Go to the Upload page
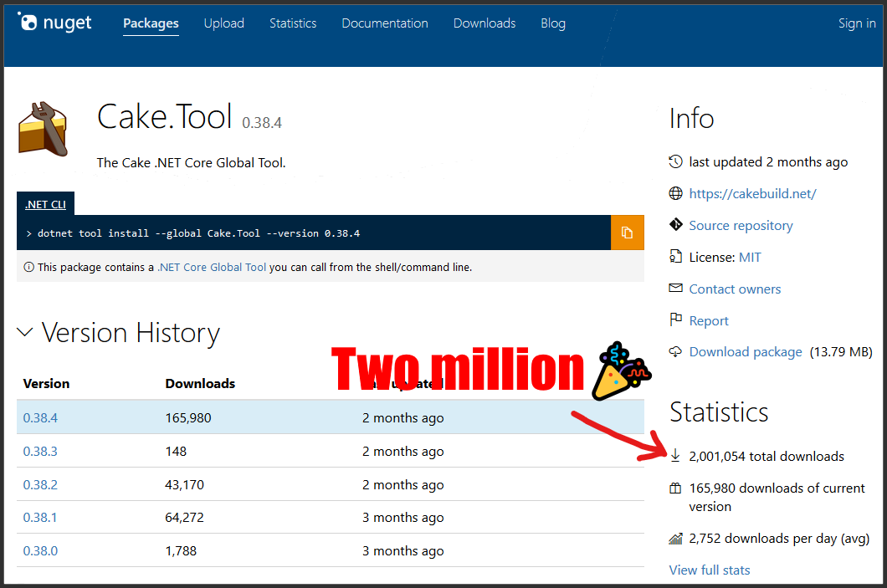 click(224, 23)
